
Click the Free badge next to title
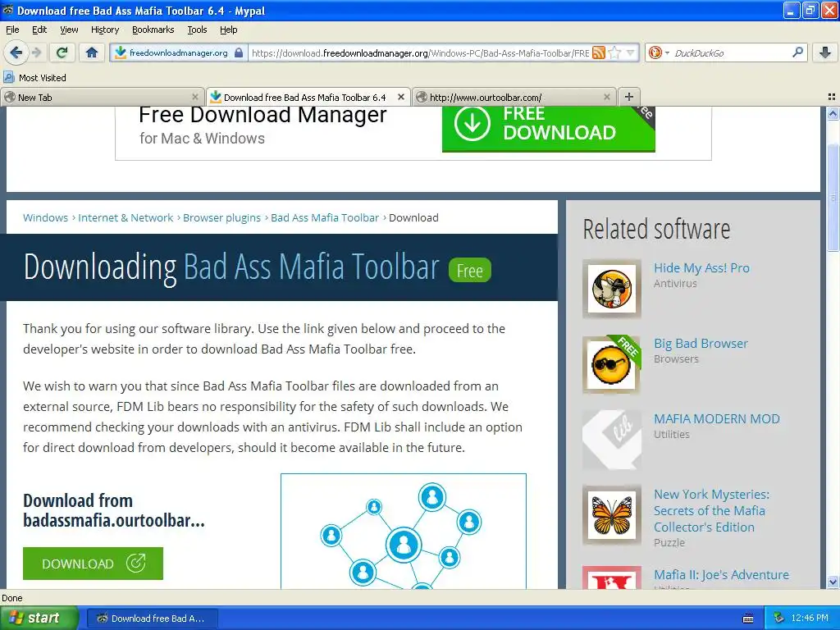[x=470, y=271]
